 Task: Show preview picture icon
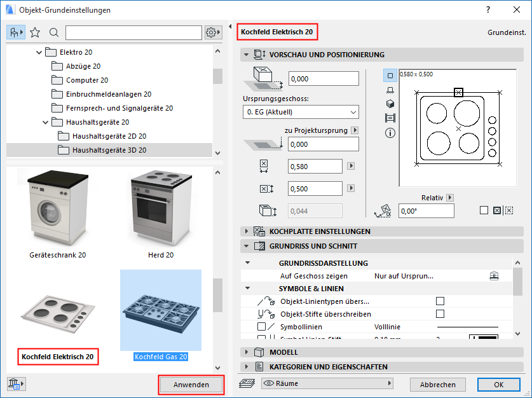[390, 118]
